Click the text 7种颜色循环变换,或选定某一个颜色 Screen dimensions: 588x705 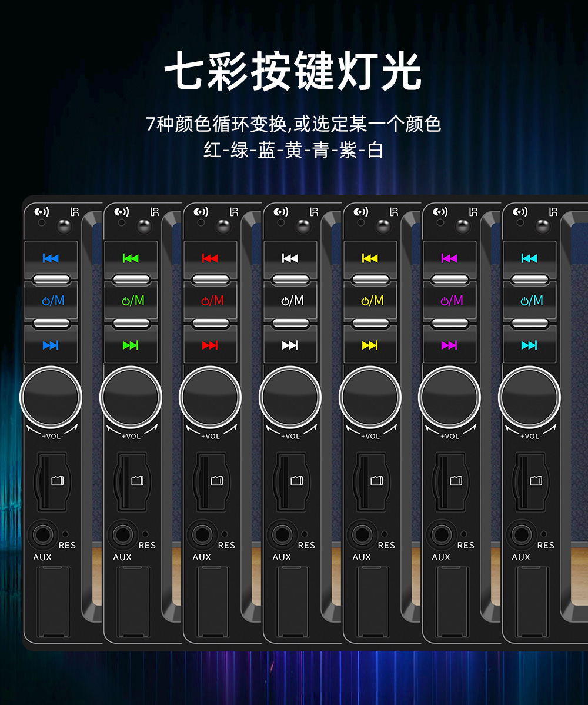293,124
